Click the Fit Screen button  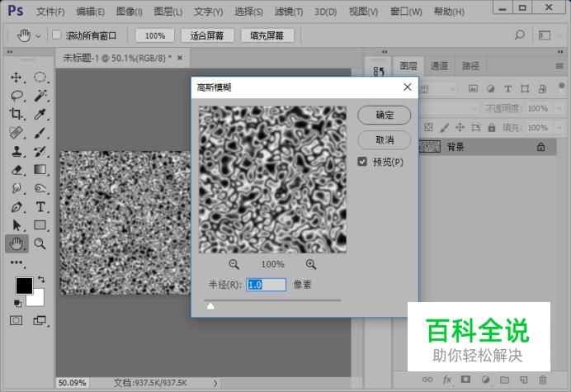click(x=207, y=35)
